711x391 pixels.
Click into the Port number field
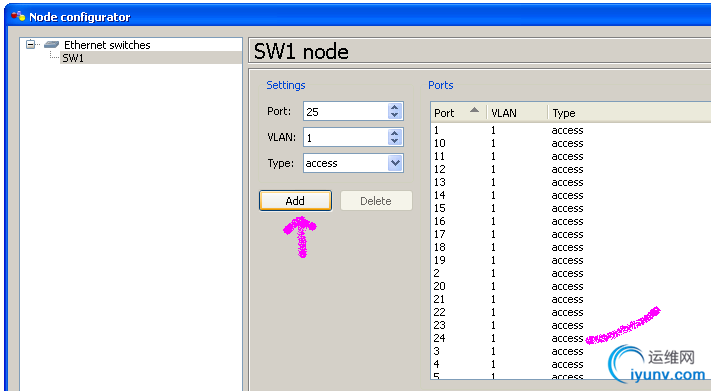pyautogui.click(x=345, y=112)
